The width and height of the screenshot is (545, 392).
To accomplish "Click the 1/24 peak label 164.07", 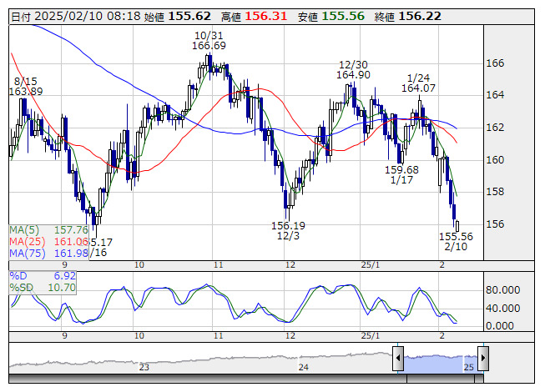I will (x=418, y=88).
